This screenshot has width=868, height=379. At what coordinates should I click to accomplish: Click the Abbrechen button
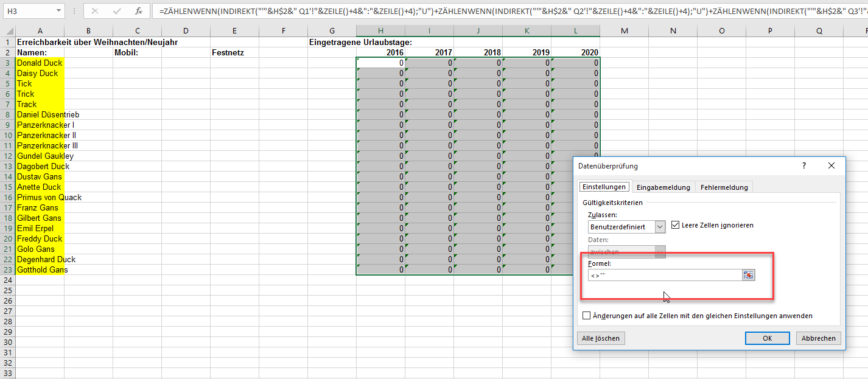tap(817, 338)
